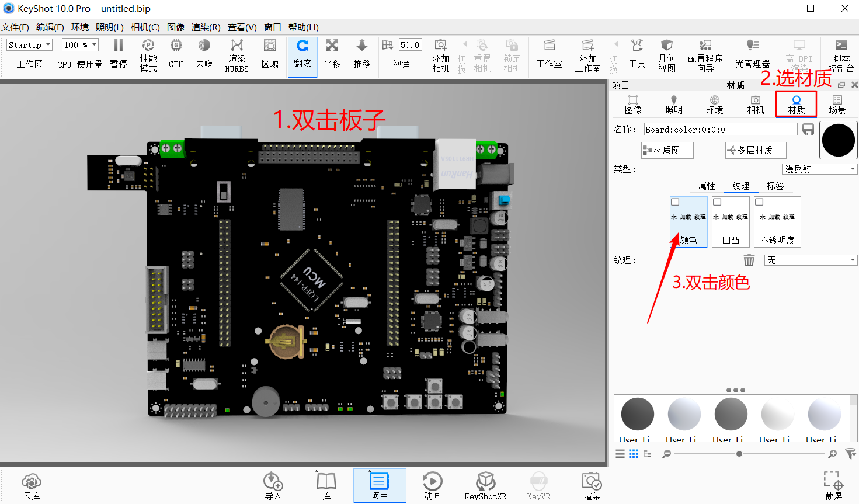Toggle 项目 project panel button
This screenshot has height=504, width=859.
point(380,486)
